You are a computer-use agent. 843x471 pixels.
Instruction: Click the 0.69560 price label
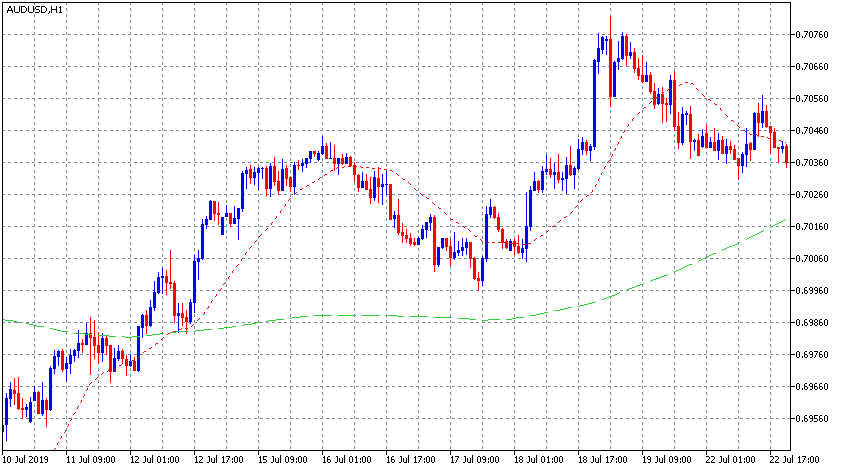[812, 418]
